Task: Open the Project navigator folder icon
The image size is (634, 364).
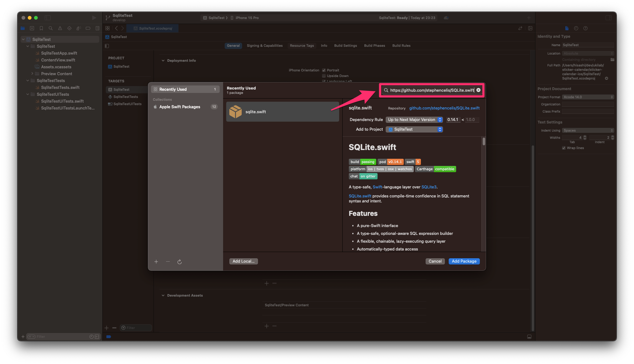Action: (x=22, y=28)
